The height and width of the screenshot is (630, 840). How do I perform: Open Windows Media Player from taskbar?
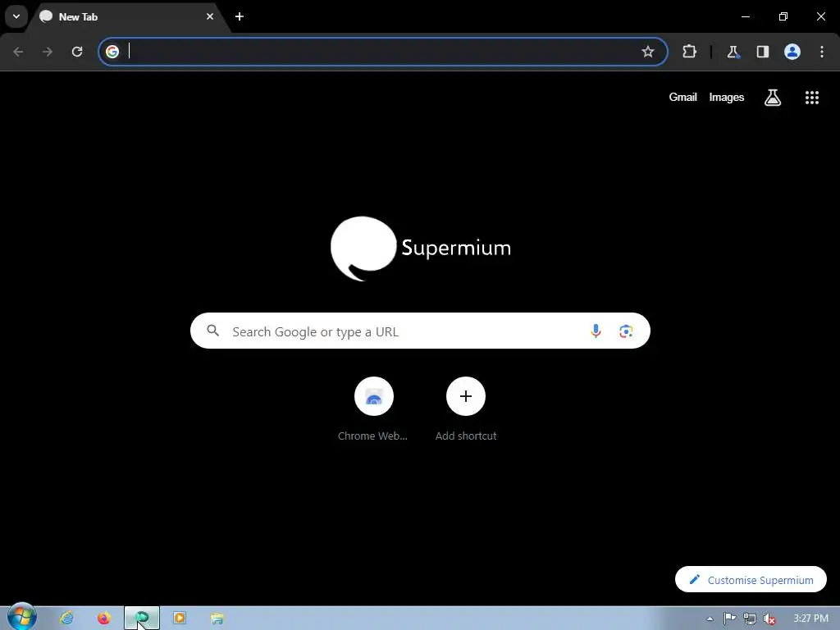pos(180,619)
